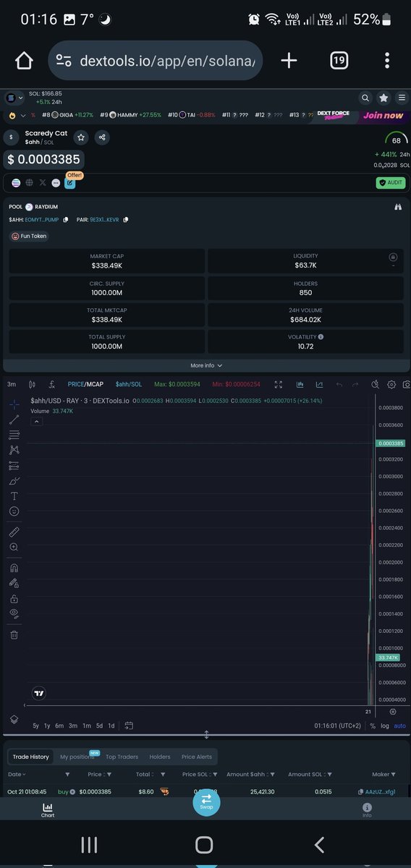Image resolution: width=411 pixels, height=868 pixels.
Task: Copy the pair address 9E3X1...KEVR
Action: click(x=126, y=219)
